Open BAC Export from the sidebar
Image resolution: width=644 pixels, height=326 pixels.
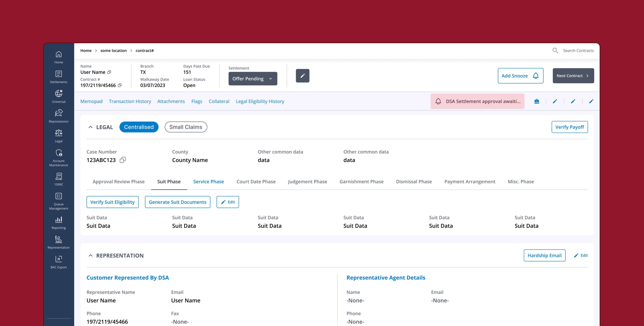[x=59, y=261]
